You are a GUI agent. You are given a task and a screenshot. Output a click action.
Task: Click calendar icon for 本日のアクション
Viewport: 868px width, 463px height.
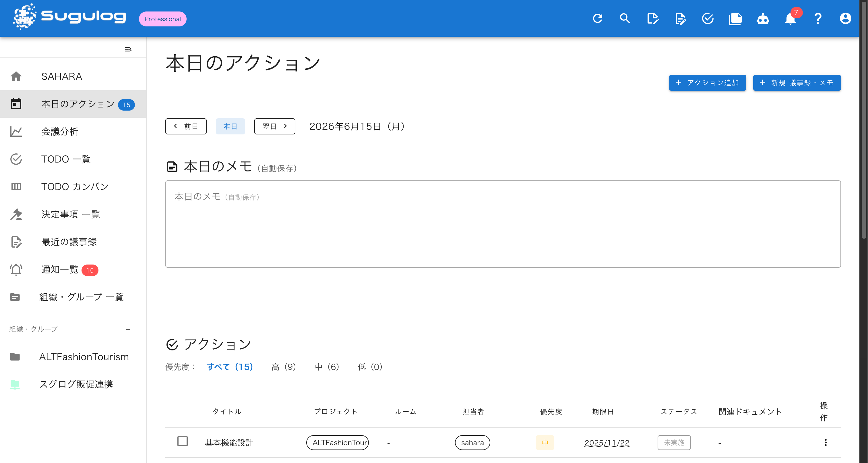(16, 104)
